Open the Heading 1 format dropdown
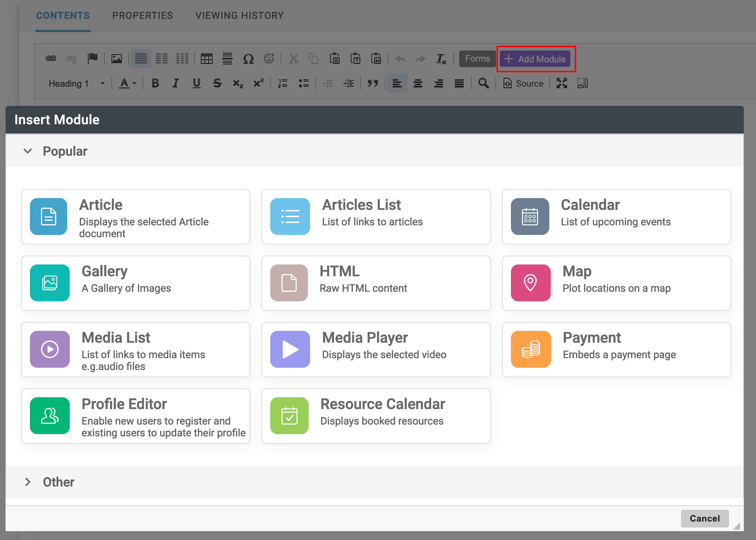Image resolution: width=756 pixels, height=540 pixels. (x=76, y=84)
